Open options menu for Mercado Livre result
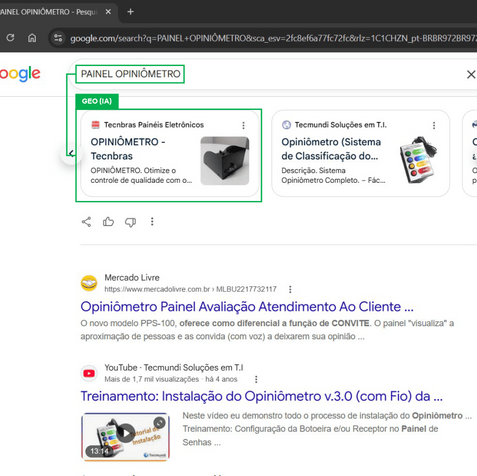The height and width of the screenshot is (476, 477). (x=290, y=289)
